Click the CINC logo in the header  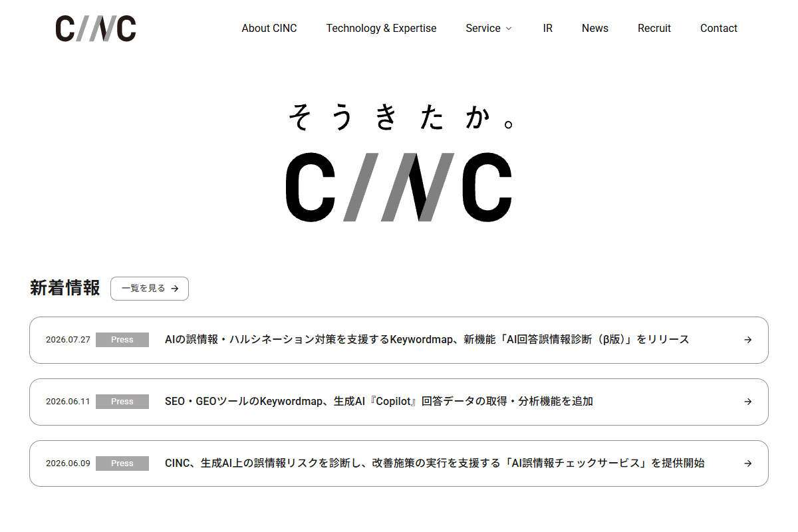[x=96, y=29]
